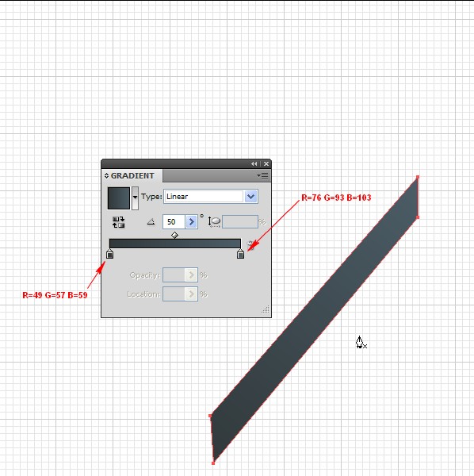Expand the Opacity percentage arrow
Image resolution: width=474 pixels, height=476 pixels.
[x=191, y=275]
